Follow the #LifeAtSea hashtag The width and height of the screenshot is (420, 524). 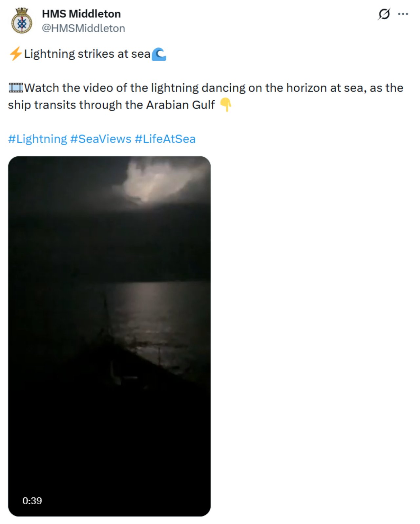pyautogui.click(x=165, y=139)
